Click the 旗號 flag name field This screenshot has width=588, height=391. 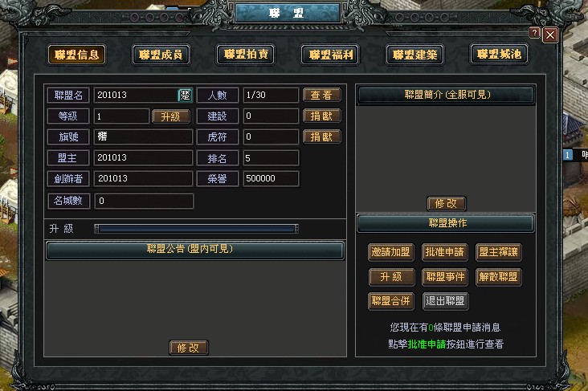[143, 136]
